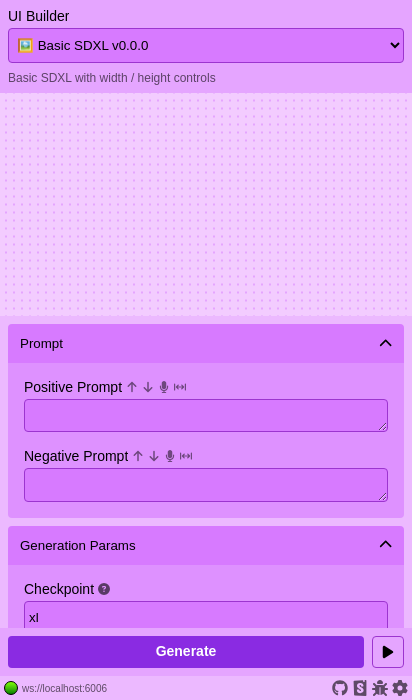This screenshot has width=412, height=700.
Task: Open the Basic SDXL v0.0.0 dropdown
Action: [x=206, y=46]
